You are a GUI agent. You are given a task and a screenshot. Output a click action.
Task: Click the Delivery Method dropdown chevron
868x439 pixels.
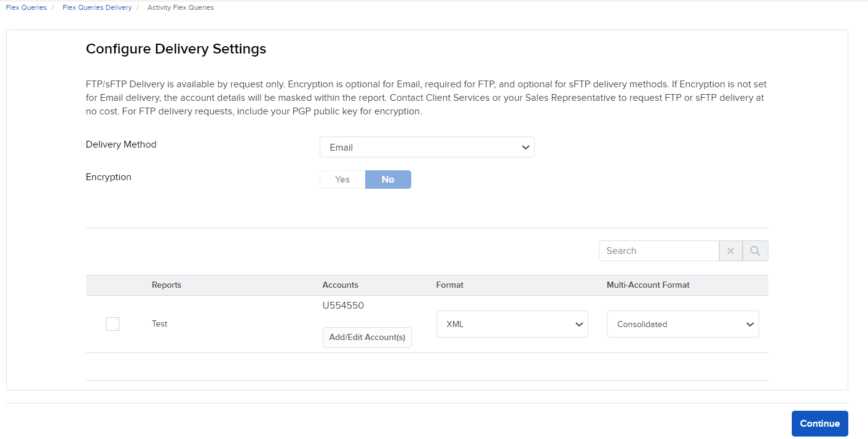[x=526, y=147]
